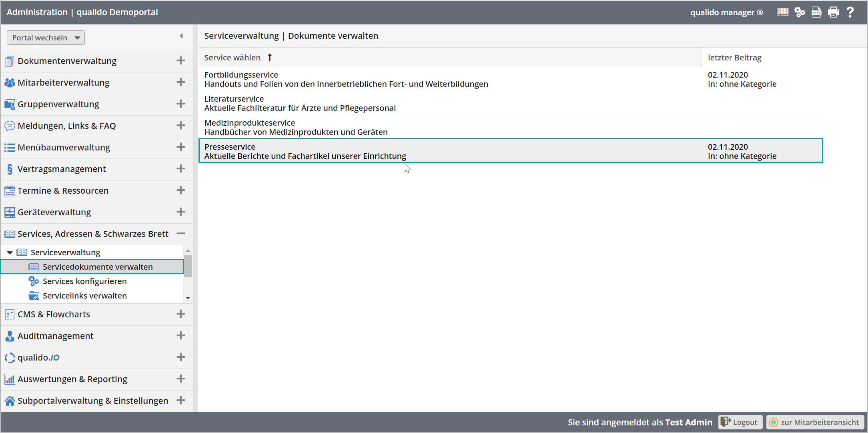Viewport: 868px width, 433px height.
Task: Click the letzter Beitrag column header
Action: click(x=734, y=58)
